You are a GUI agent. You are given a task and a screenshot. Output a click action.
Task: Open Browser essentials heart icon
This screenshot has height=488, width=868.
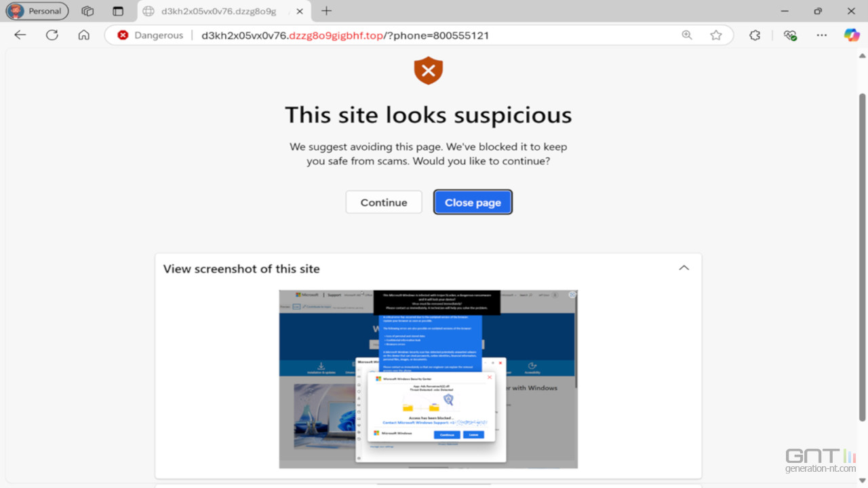point(789,35)
